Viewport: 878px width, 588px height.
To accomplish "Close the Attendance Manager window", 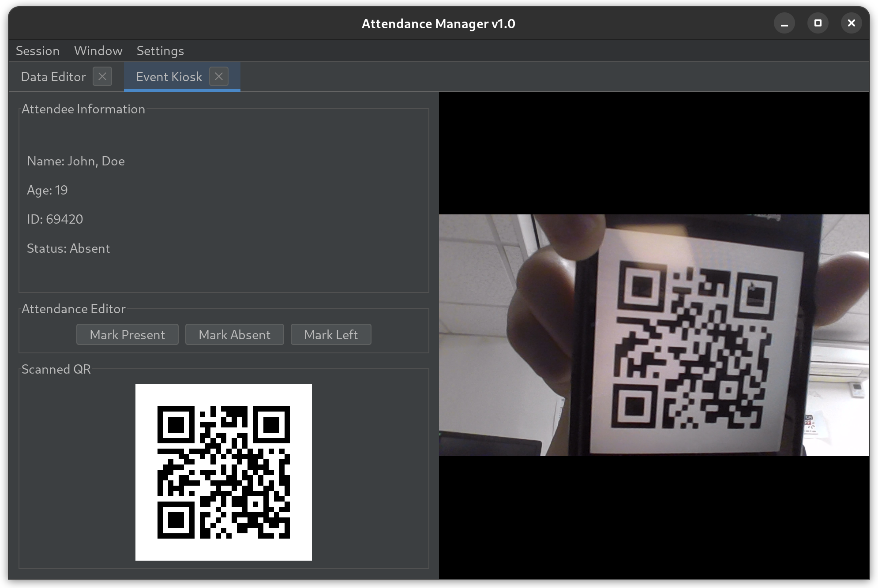I will [851, 23].
